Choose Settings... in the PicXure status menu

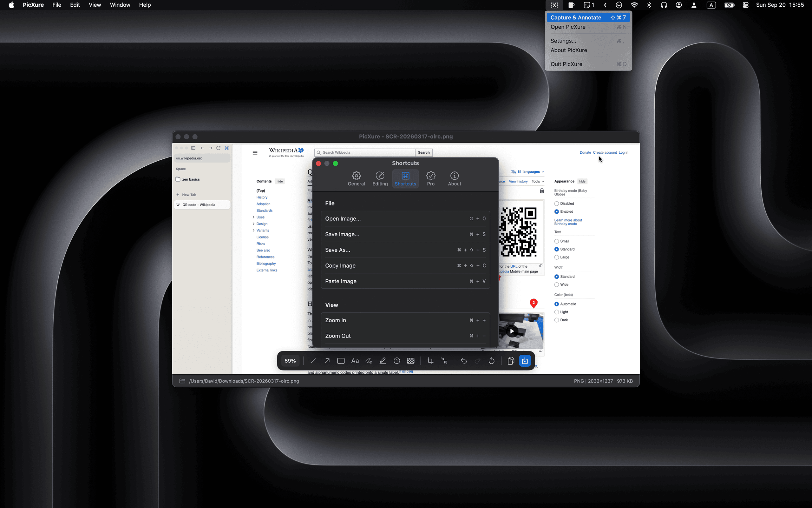[x=588, y=41]
